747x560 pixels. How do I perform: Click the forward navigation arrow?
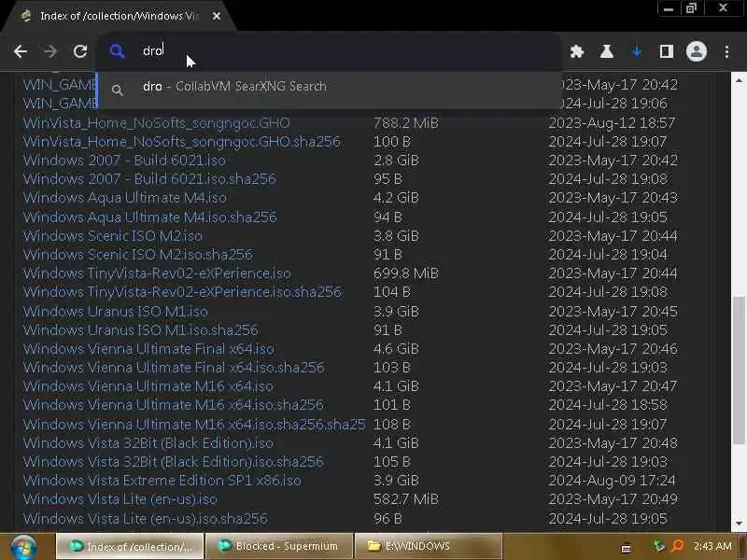pyautogui.click(x=50, y=51)
